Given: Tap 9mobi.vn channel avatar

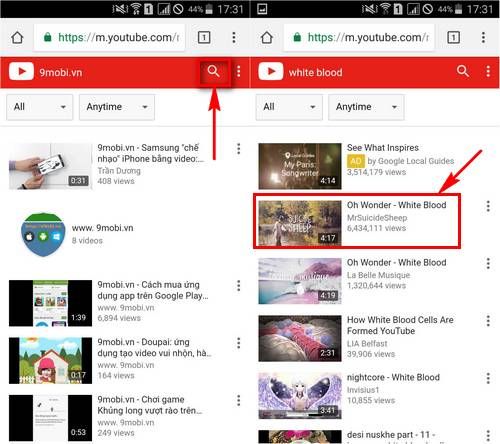Looking at the screenshot, I should [x=43, y=235].
